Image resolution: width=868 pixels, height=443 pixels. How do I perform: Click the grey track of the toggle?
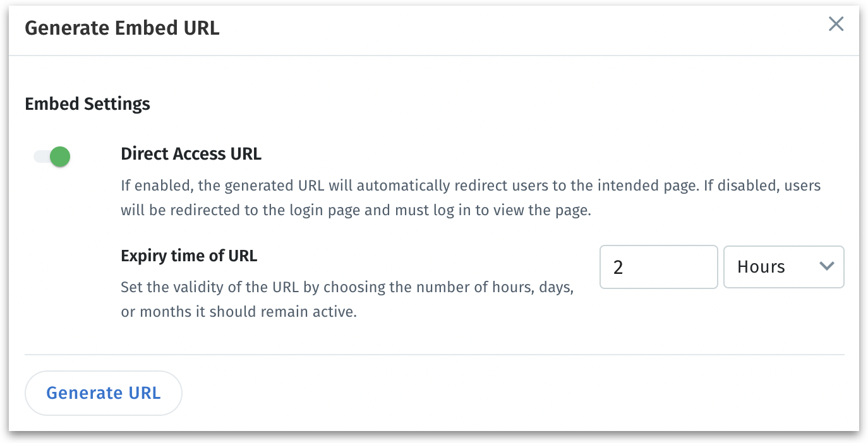[41, 157]
